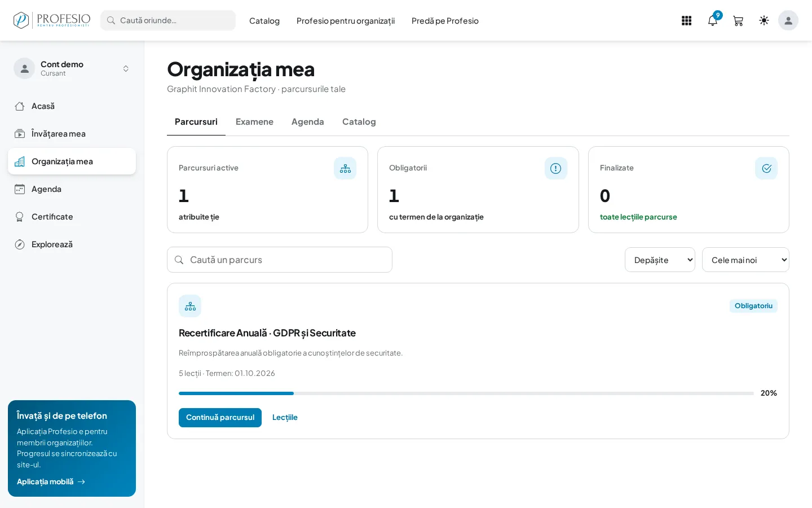Click the Obligatoriu badge
Viewport: 812px width, 508px height.
pos(753,306)
